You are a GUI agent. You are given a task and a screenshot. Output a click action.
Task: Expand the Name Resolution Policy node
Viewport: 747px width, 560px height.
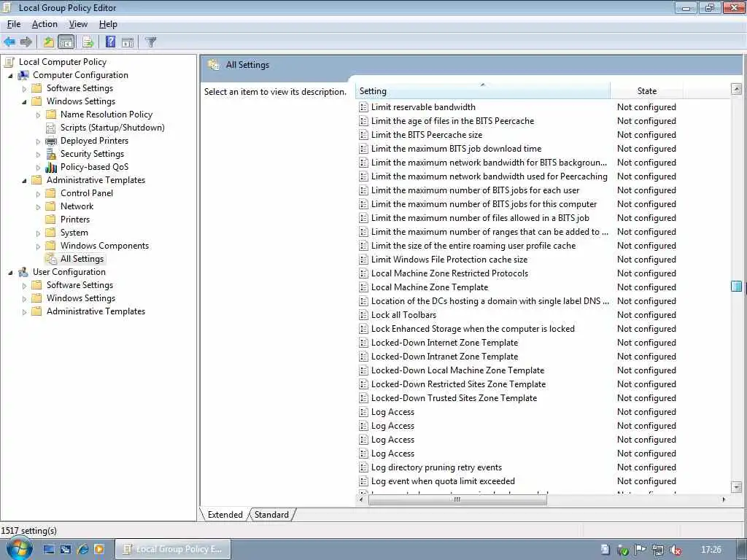[x=38, y=114]
